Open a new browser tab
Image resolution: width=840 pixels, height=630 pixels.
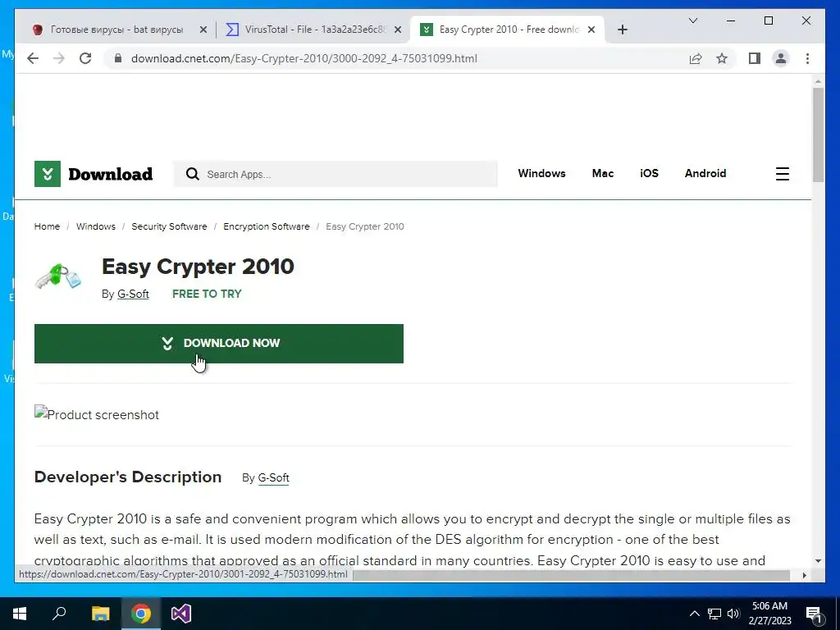tap(622, 30)
